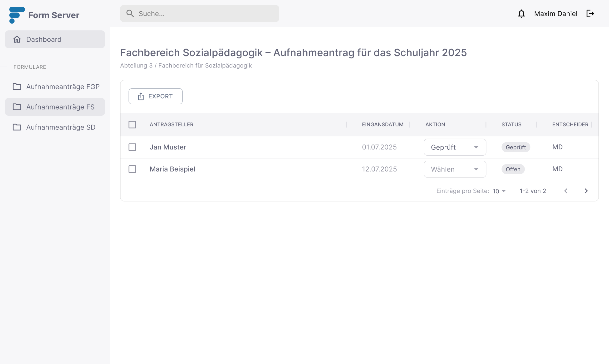Click the logout icon next to Maxim Daniel
Viewport: 609px width, 364px height.
tap(590, 14)
